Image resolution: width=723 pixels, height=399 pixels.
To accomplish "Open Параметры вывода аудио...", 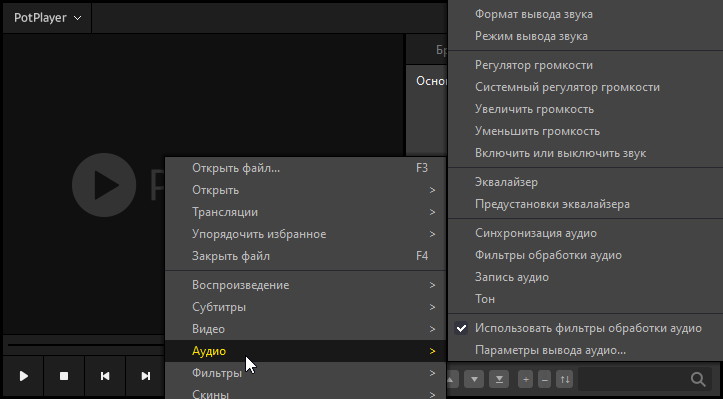I will pyautogui.click(x=586, y=351).
